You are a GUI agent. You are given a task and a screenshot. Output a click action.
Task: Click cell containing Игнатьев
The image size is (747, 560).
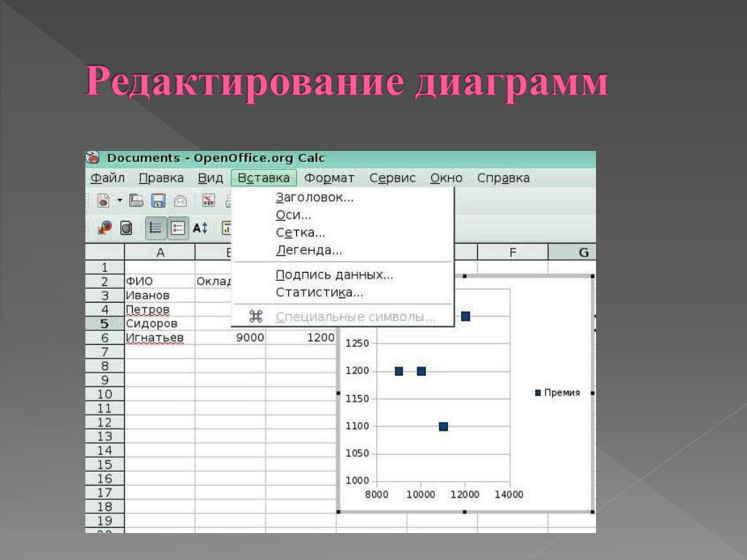pyautogui.click(x=160, y=338)
